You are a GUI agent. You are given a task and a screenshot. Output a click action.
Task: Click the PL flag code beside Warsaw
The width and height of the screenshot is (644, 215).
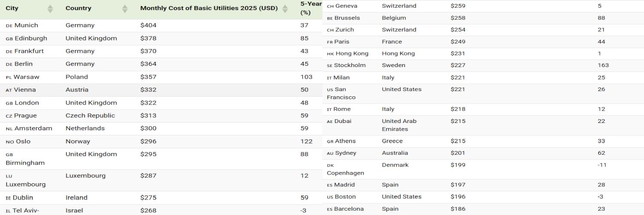[x=9, y=77]
